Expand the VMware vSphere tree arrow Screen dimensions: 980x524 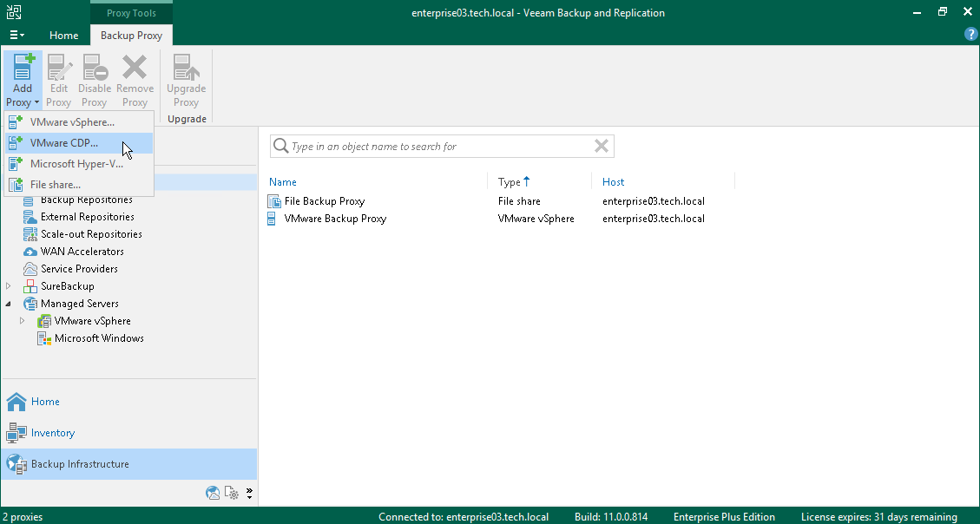click(22, 321)
